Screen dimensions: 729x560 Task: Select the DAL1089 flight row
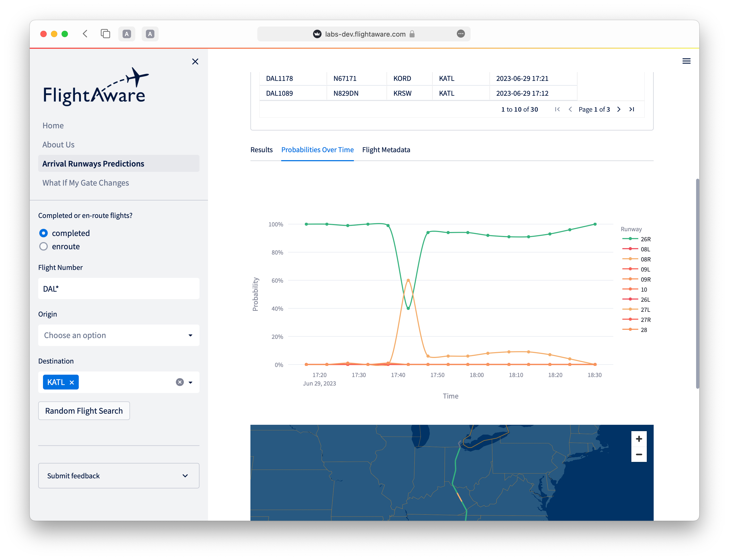(418, 93)
